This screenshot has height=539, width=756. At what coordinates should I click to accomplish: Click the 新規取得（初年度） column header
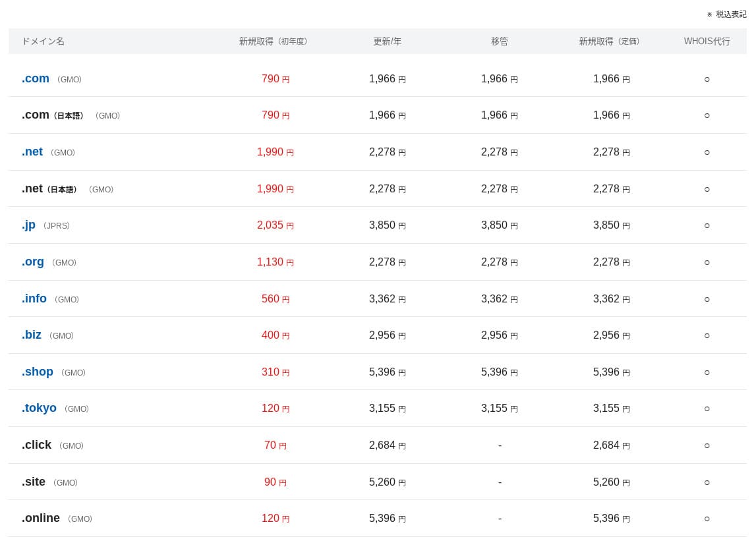pos(273,42)
